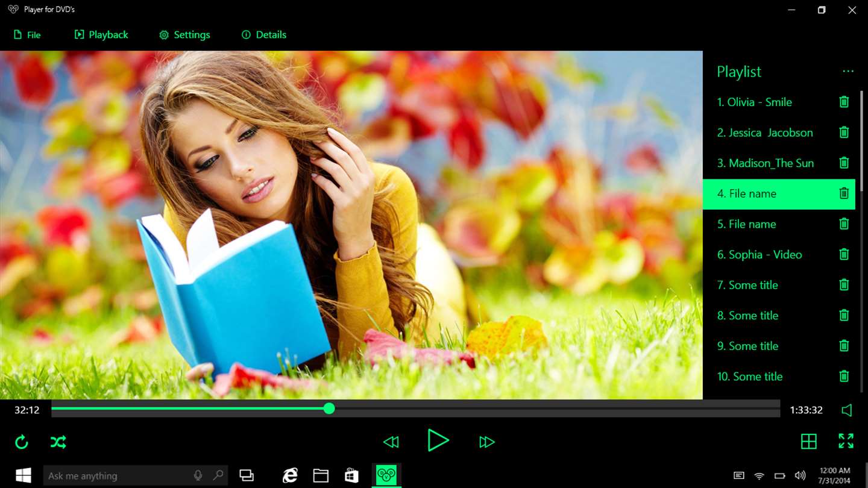Open Windows Store from taskbar
The height and width of the screenshot is (488, 868).
point(351,476)
